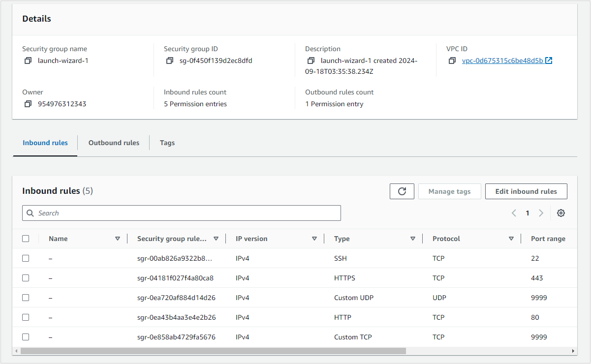Screen dimensions: 591x364
Task: Go to next page with right chevron
Action: (541, 212)
